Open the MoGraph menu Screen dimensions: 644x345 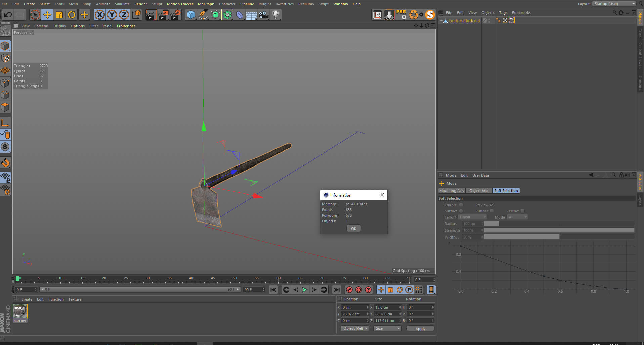(206, 4)
